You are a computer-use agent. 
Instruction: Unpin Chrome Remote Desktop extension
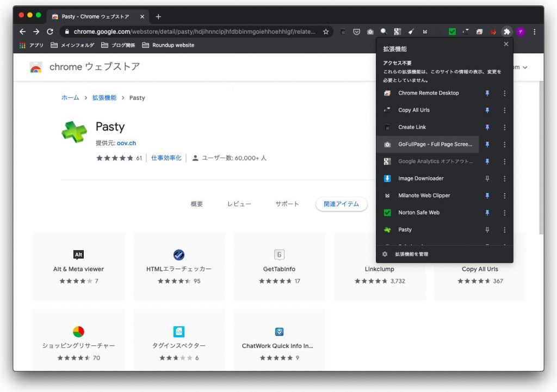pos(487,93)
